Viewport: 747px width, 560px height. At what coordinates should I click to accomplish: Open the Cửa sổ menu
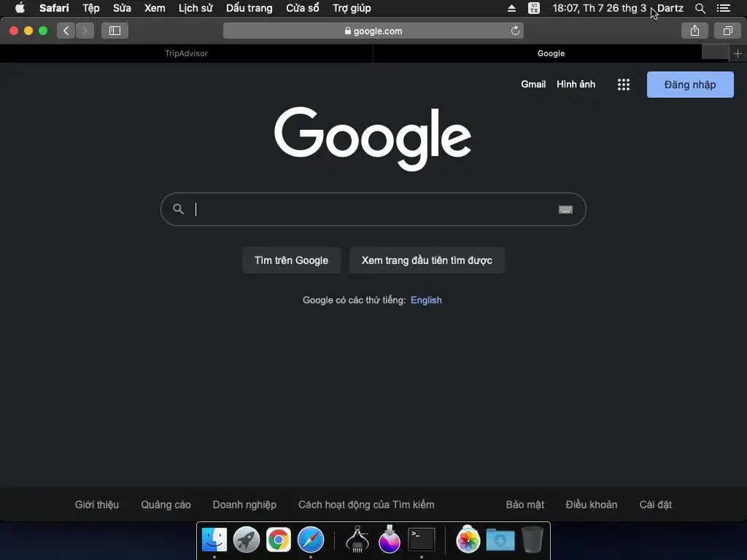303,8
